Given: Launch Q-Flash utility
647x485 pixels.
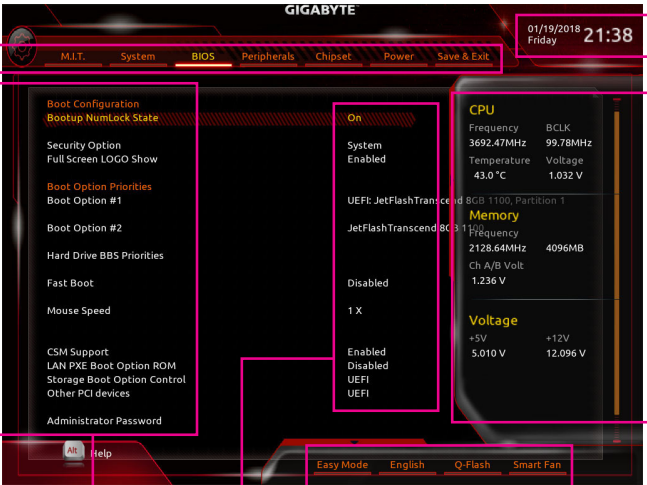Looking at the screenshot, I should point(472,465).
